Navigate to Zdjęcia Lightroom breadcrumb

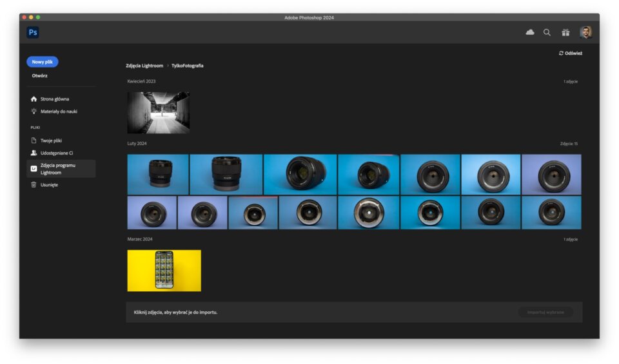pyautogui.click(x=144, y=66)
